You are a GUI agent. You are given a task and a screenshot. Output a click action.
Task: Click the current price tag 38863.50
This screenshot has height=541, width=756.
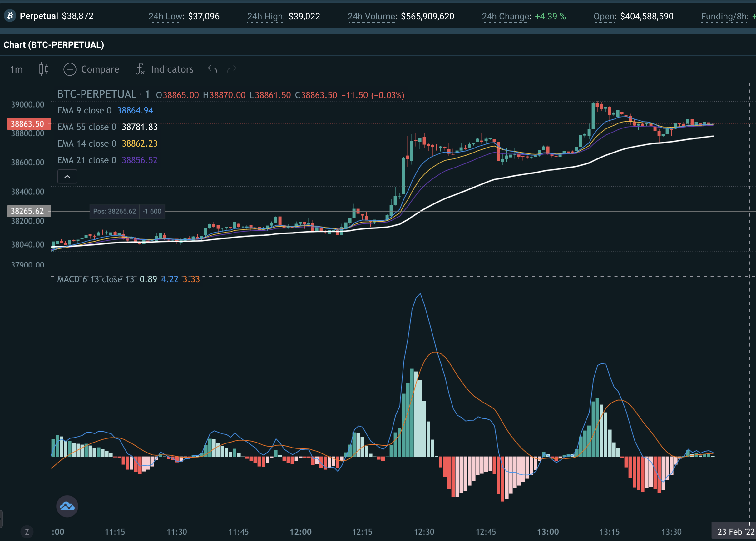tap(29, 124)
